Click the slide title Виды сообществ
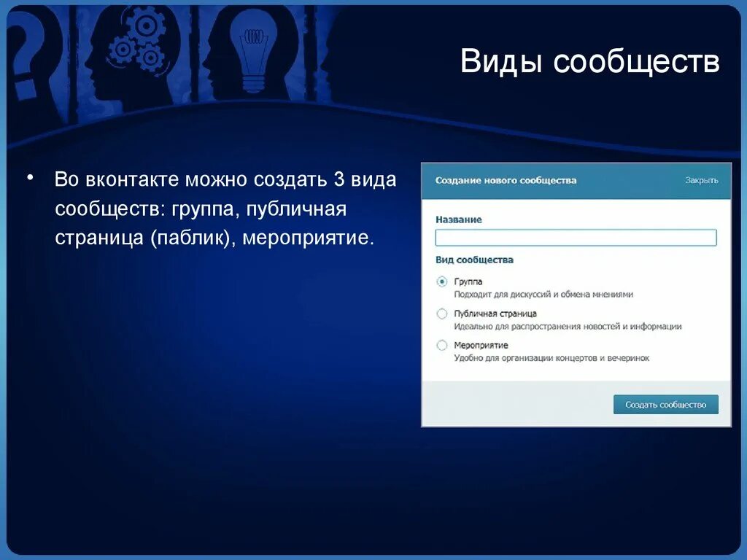The image size is (747, 560). [589, 61]
